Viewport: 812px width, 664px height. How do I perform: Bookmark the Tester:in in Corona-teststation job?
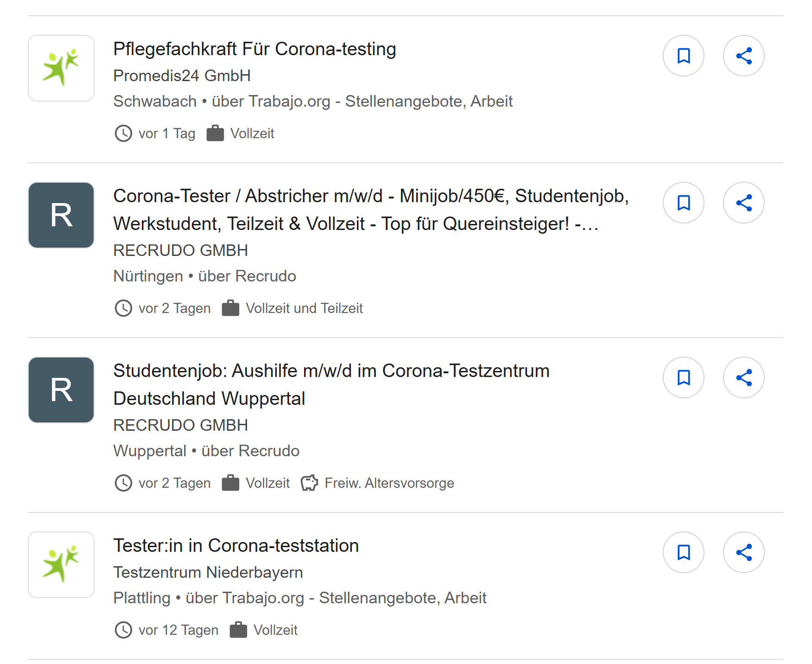[x=684, y=552]
